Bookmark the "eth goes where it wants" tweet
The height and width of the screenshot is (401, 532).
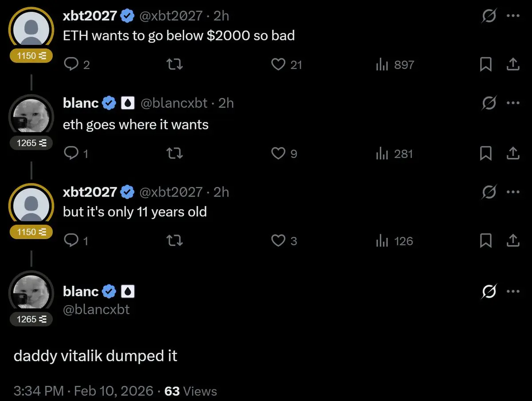coord(486,153)
